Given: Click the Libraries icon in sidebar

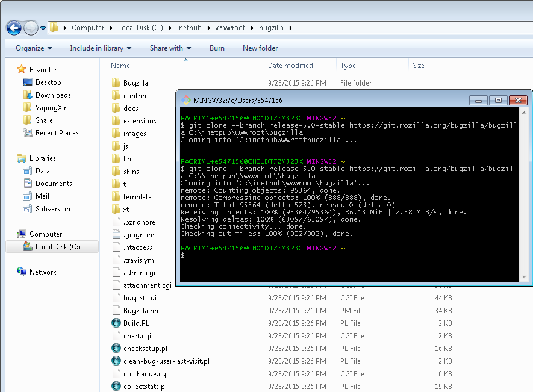Looking at the screenshot, I should click(22, 158).
